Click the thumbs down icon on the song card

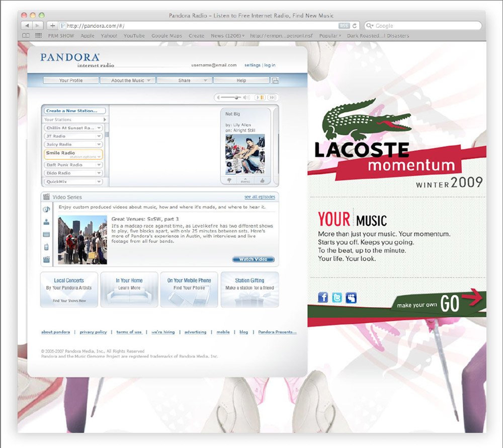[229, 181]
